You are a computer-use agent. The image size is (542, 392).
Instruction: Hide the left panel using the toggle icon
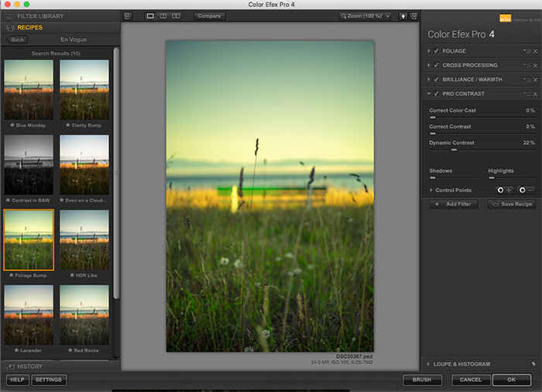point(128,16)
